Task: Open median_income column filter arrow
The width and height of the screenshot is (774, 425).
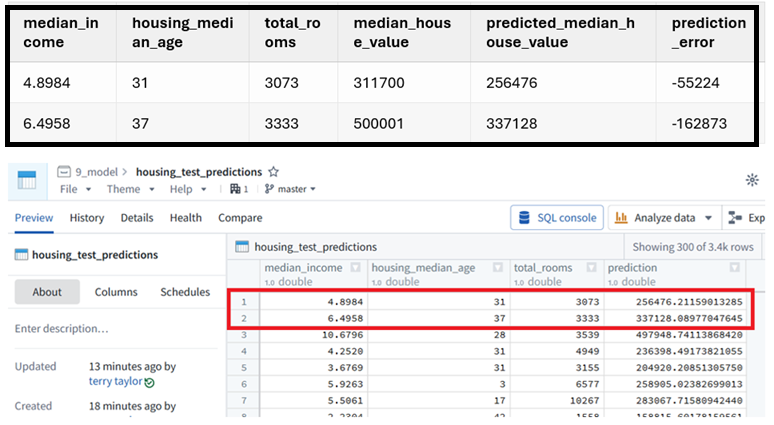Action: [x=355, y=268]
